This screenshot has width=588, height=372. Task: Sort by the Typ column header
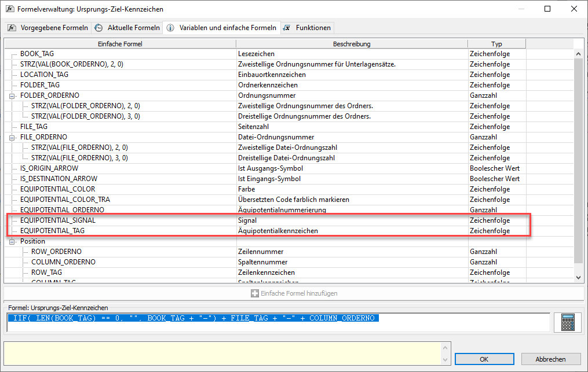[x=496, y=44]
